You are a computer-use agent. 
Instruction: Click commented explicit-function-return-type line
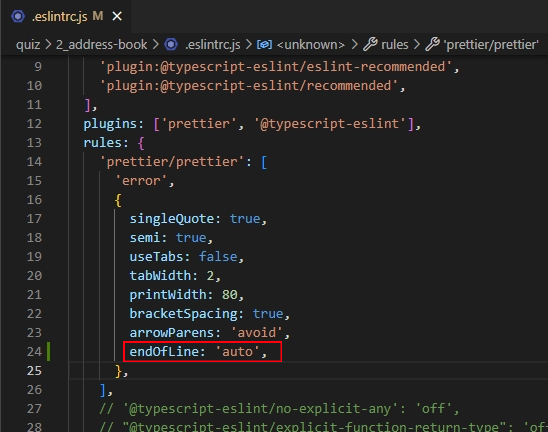pos(323,426)
